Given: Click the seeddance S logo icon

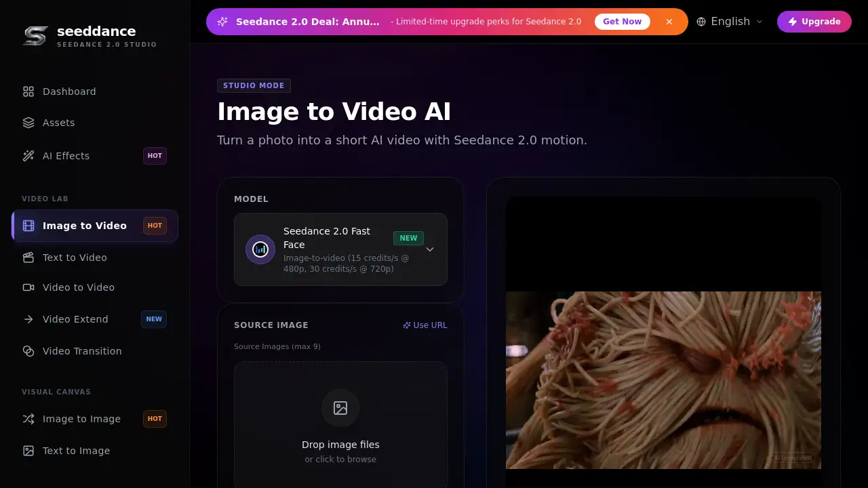Looking at the screenshot, I should click(35, 36).
